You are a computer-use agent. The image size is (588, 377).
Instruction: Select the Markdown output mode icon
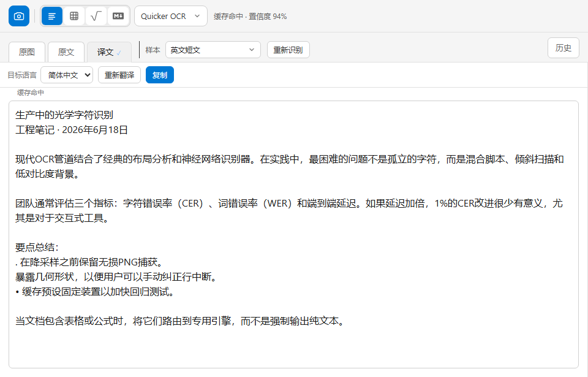click(x=118, y=16)
